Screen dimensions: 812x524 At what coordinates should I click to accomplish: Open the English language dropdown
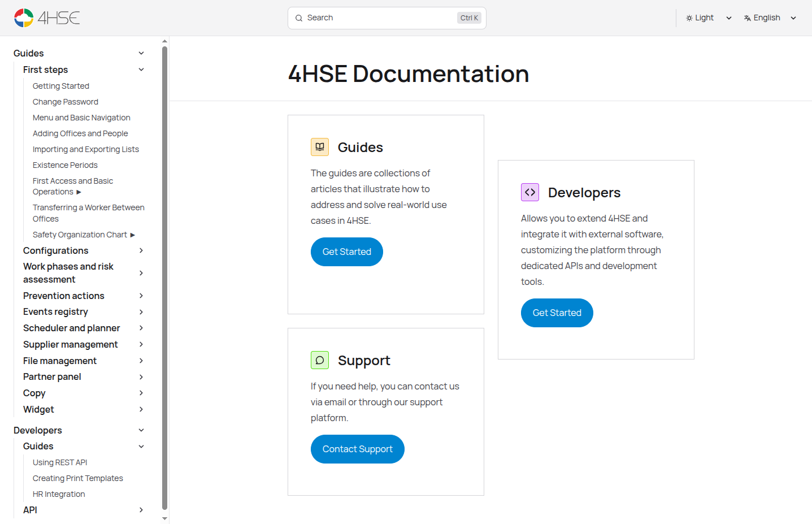click(x=770, y=18)
